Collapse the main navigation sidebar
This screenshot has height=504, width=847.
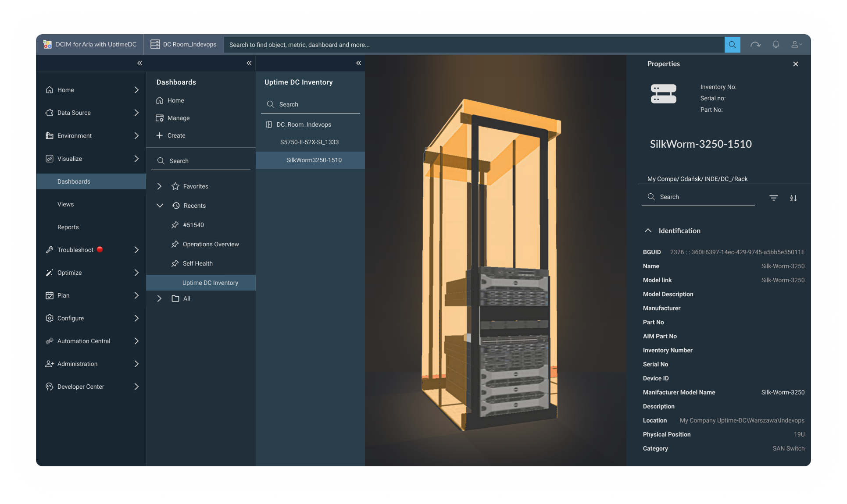tap(139, 63)
